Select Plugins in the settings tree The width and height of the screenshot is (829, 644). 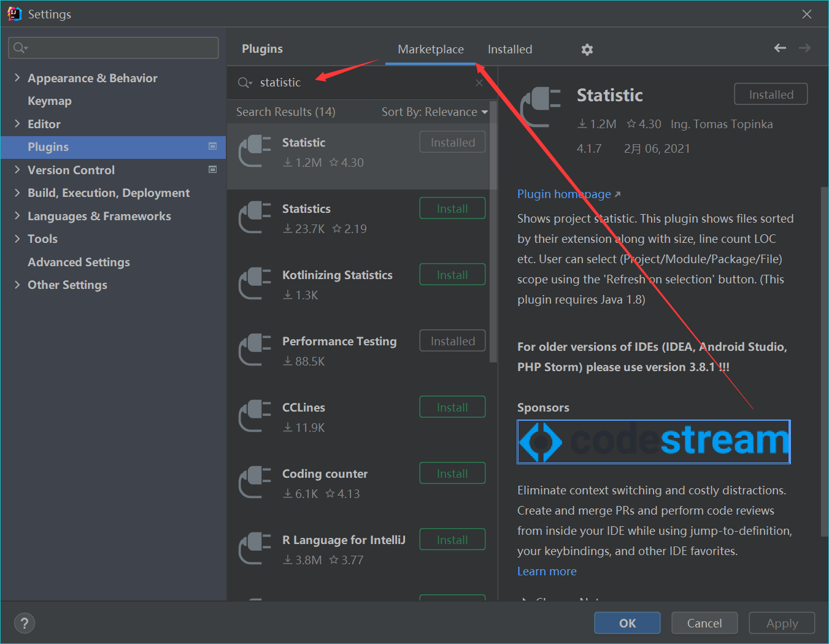click(114, 147)
